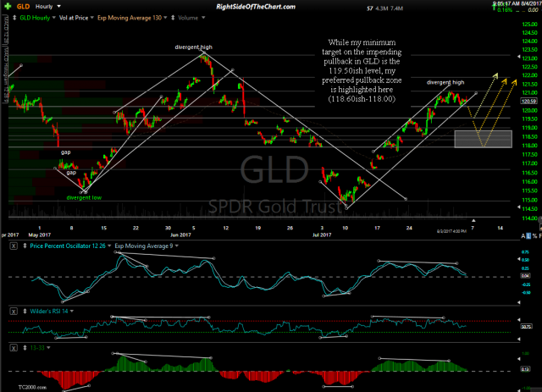Click move arrows beside GLD Hourly
This screenshot has height=392, width=542.
(14, 18)
